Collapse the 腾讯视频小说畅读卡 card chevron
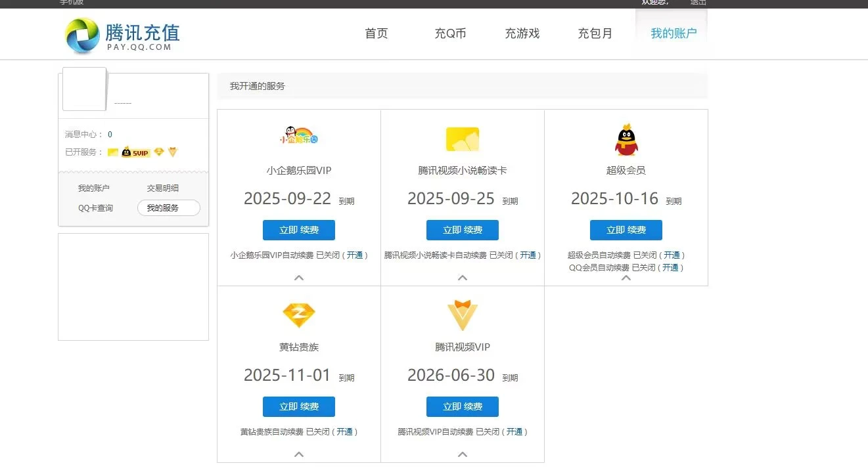The width and height of the screenshot is (868, 476). coord(463,278)
